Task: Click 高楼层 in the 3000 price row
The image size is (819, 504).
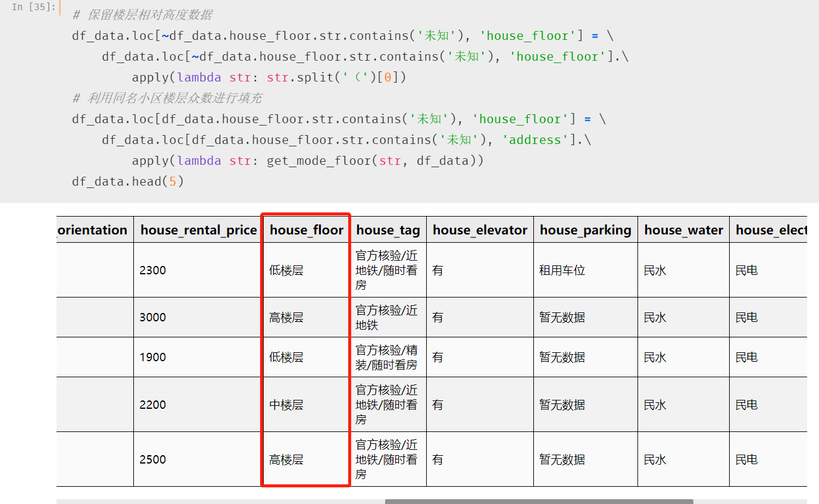Action: click(x=286, y=317)
